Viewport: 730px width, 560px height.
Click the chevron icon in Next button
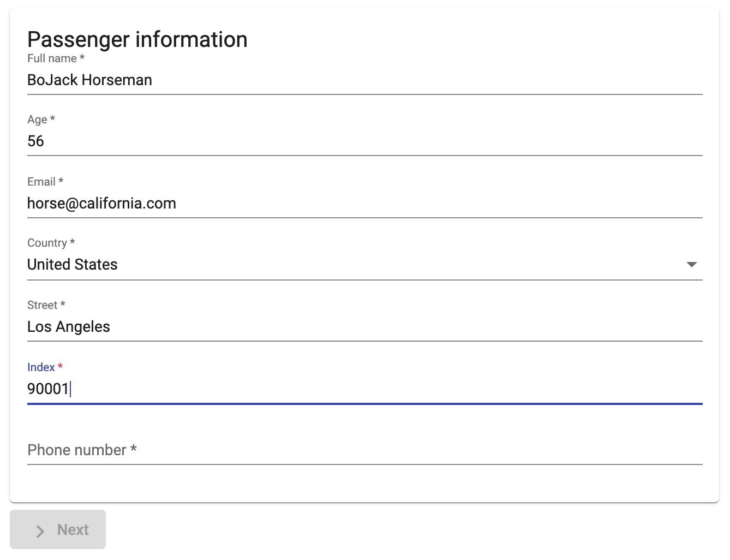[x=40, y=531]
